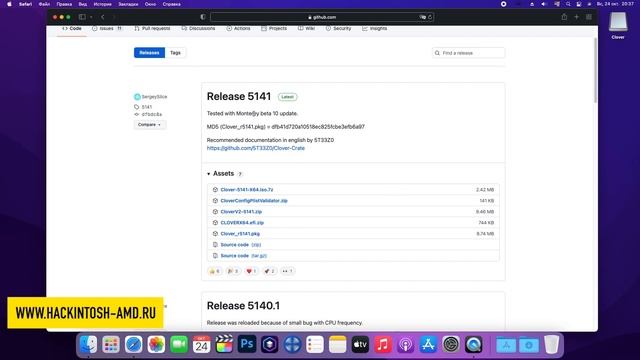The width and height of the screenshot is (640, 360).
Task: Download Source code tar.gz
Action: point(244,256)
